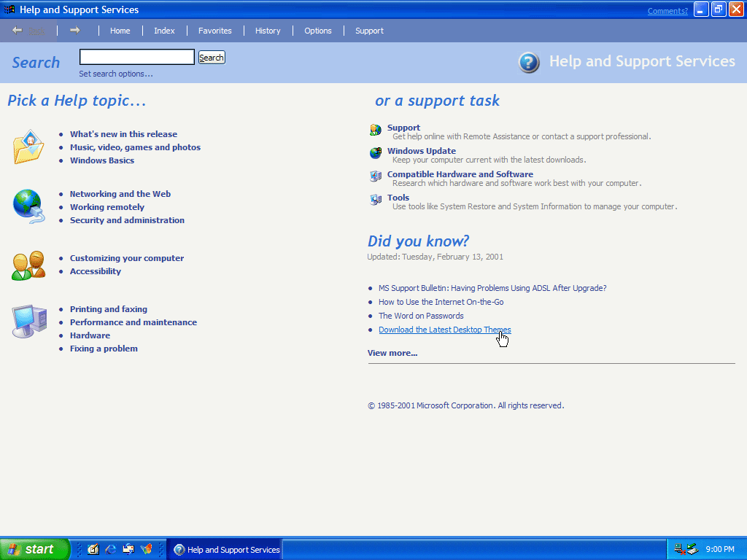The height and width of the screenshot is (560, 747).
Task: Click the Windows Update task link
Action: click(x=422, y=151)
